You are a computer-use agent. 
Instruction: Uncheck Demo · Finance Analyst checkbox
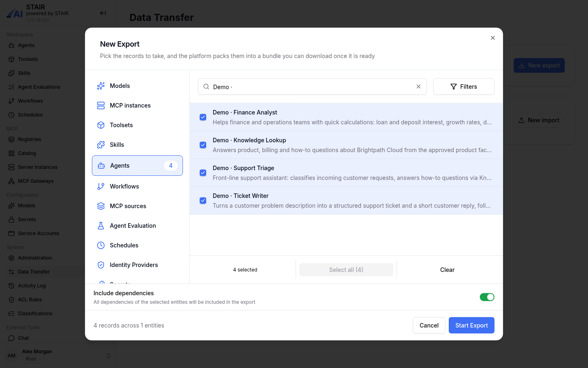pyautogui.click(x=203, y=117)
